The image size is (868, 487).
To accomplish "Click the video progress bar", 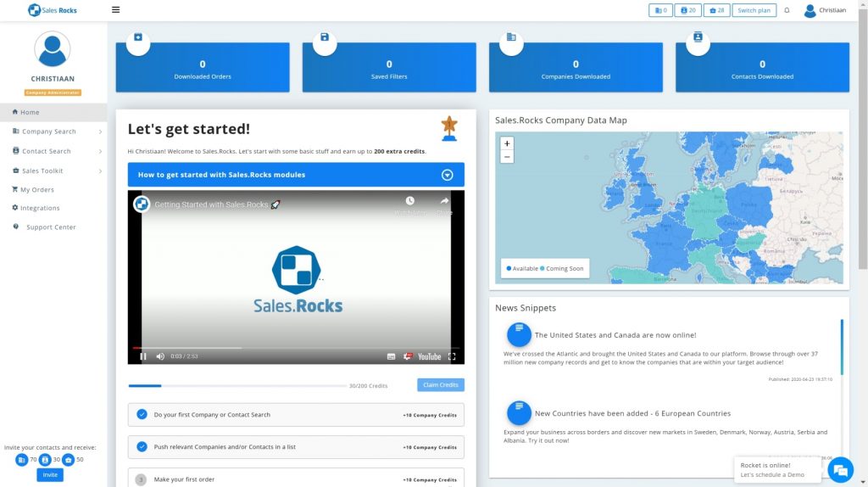I will 296,348.
